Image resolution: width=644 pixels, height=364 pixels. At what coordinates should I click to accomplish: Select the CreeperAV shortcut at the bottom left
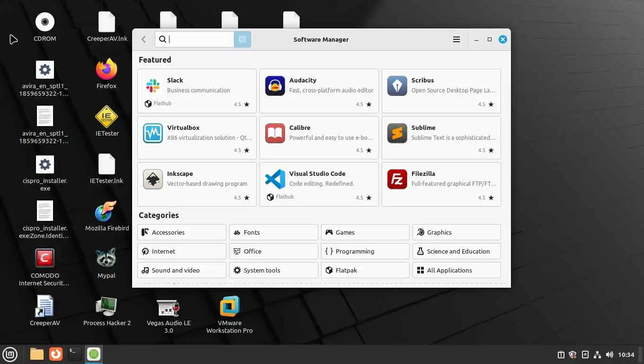(45, 307)
